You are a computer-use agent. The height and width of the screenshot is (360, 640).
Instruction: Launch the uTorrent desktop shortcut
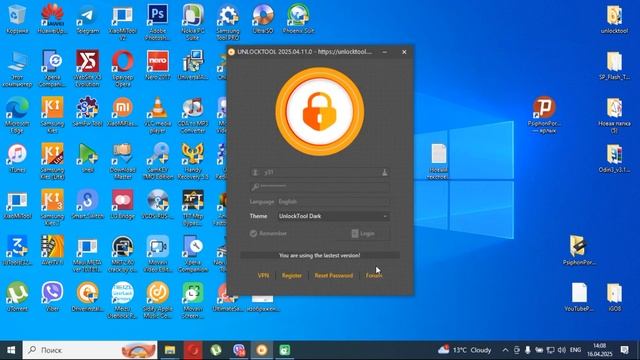[x=17, y=297]
